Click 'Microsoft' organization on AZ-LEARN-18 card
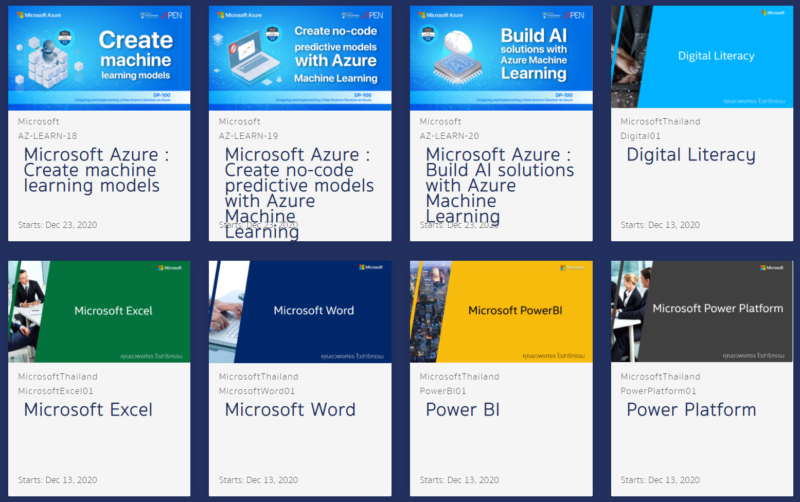The width and height of the screenshot is (800, 502). coord(39,121)
